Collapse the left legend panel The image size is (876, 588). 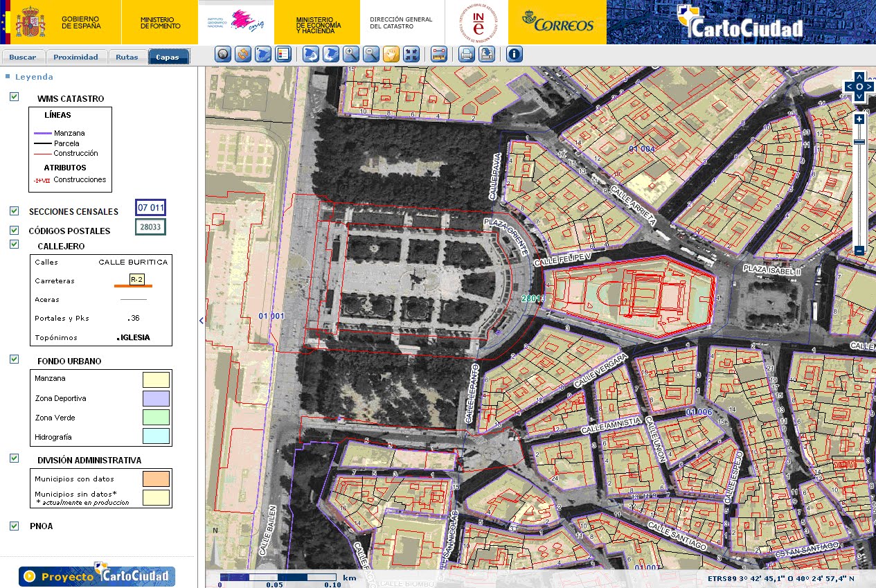(201, 321)
